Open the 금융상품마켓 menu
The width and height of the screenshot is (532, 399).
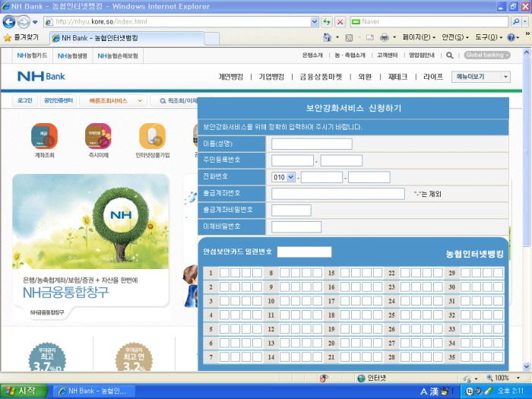click(321, 77)
